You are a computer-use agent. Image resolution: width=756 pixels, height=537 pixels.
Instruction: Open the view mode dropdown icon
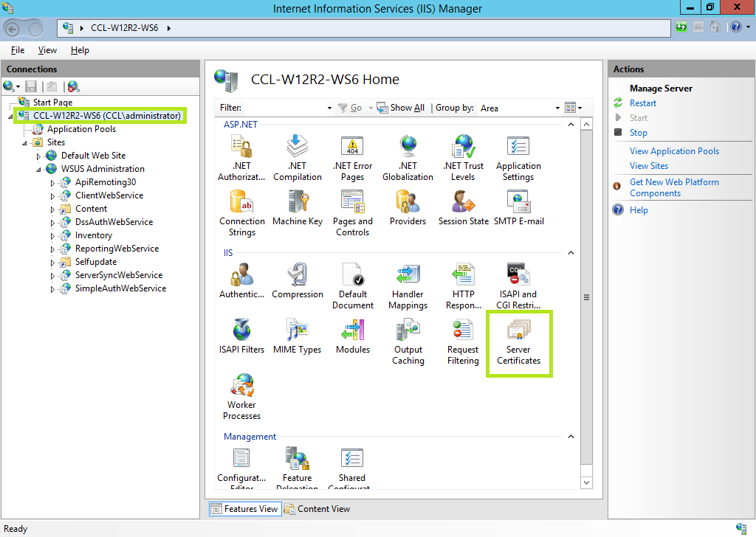click(573, 108)
